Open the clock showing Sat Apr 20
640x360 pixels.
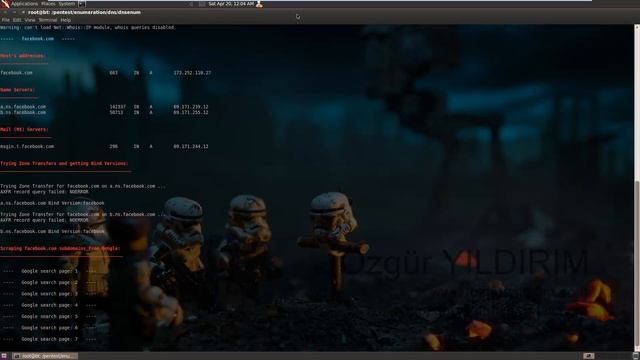[x=231, y=4]
